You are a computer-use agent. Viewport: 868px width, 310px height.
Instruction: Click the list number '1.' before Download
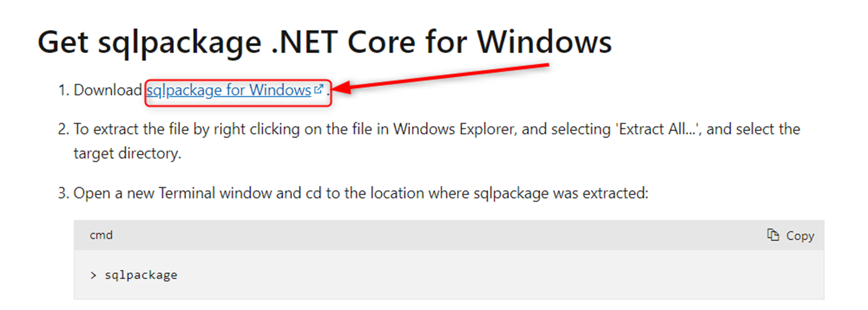[64, 90]
